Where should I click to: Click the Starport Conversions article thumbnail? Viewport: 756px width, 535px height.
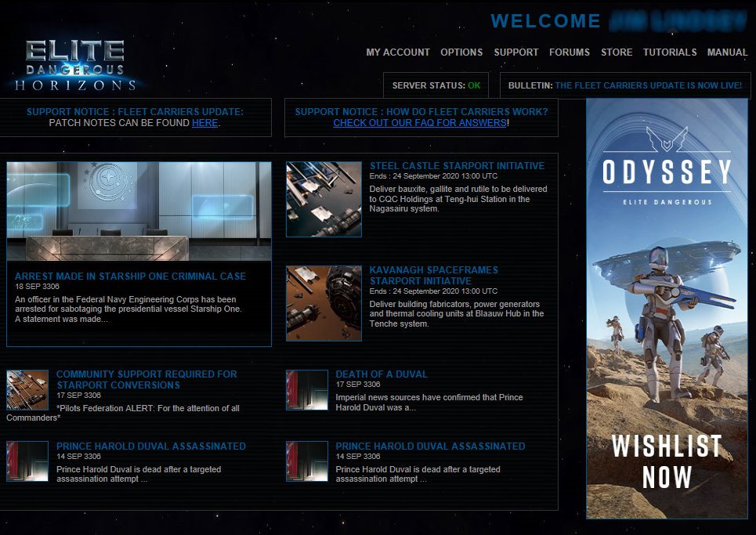coord(27,390)
